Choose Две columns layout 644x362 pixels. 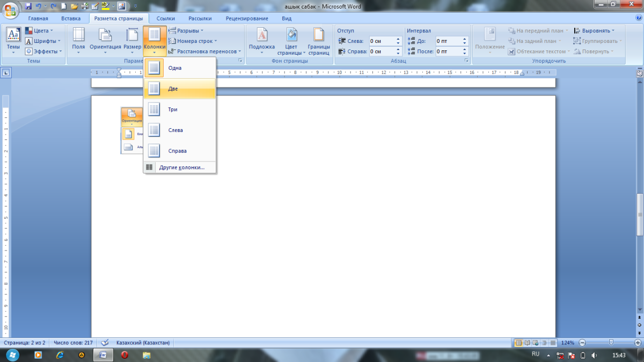point(180,88)
